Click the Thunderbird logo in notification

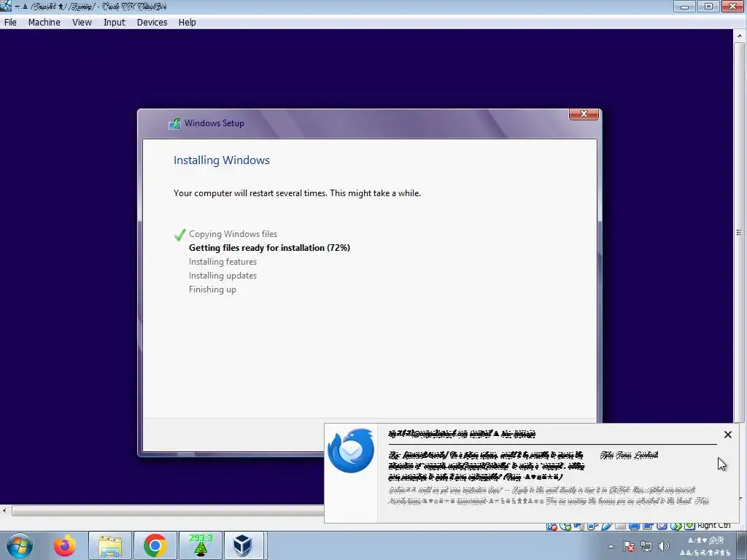(x=351, y=451)
